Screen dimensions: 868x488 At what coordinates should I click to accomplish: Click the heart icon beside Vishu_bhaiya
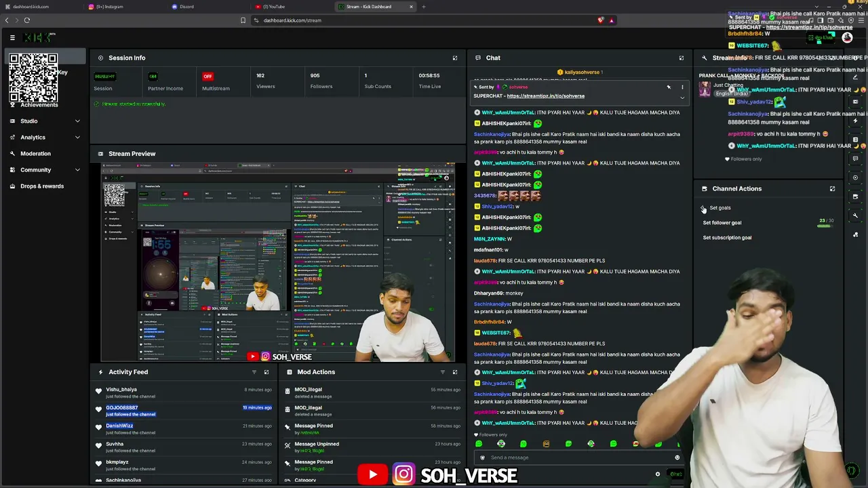coord(98,391)
